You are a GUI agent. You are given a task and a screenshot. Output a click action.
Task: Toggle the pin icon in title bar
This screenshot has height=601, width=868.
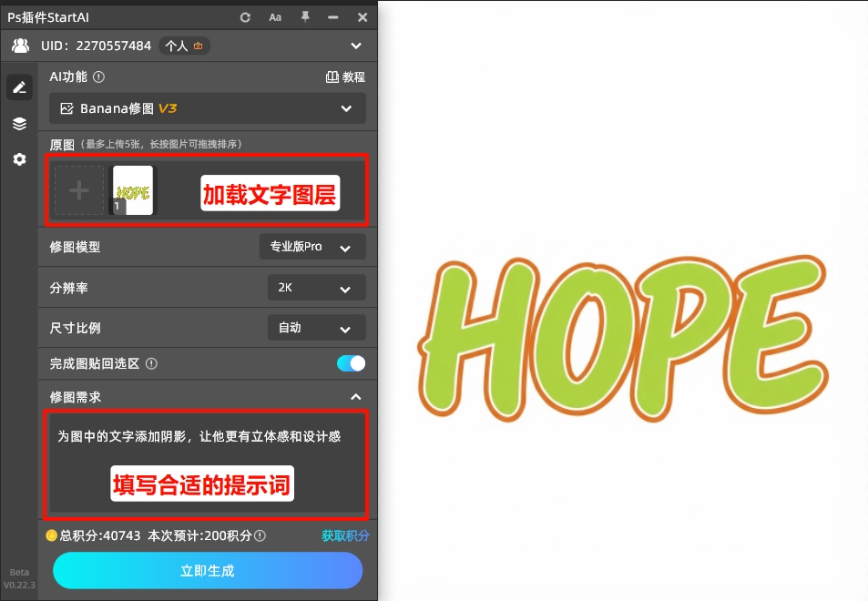click(305, 16)
